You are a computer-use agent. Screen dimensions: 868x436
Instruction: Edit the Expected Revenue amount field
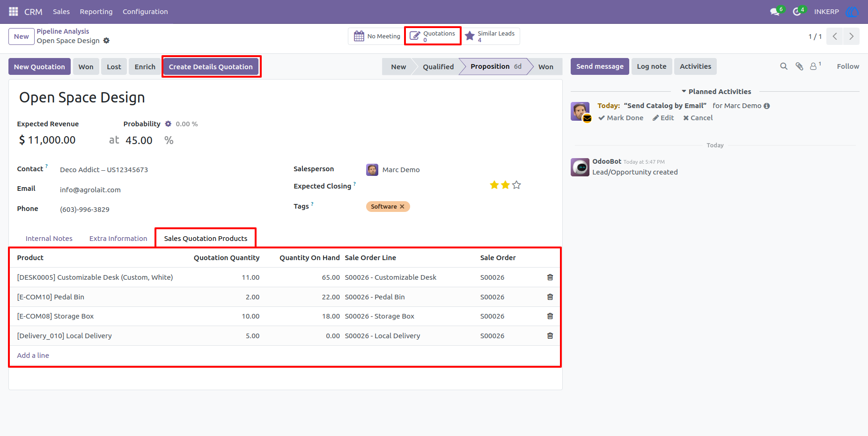click(x=51, y=140)
